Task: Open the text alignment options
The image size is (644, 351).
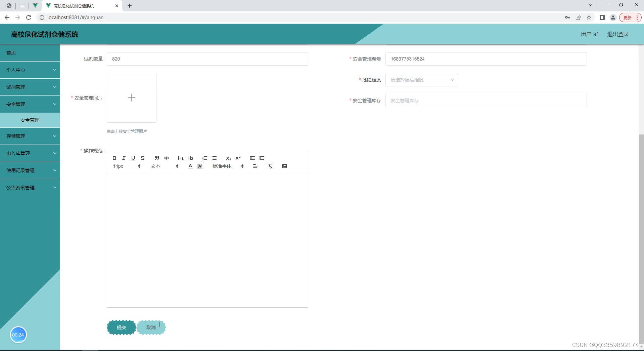Action: click(x=255, y=166)
